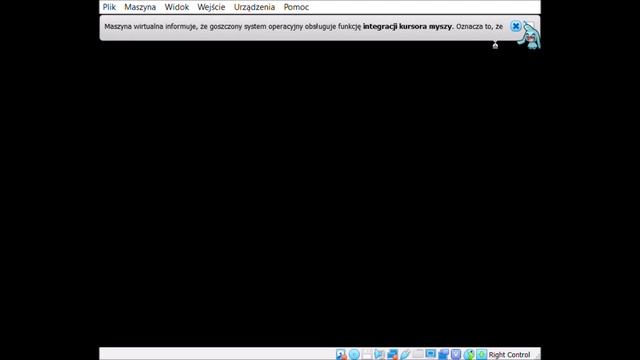The height and width of the screenshot is (360, 640).
Task: Click the shared folders status icon
Action: tap(418, 354)
